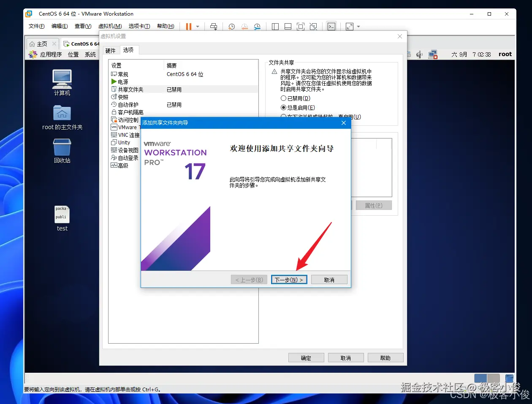Screen dimensions: 532x404
Task: Open the 虚拟机(M) menu
Action: pos(110,26)
